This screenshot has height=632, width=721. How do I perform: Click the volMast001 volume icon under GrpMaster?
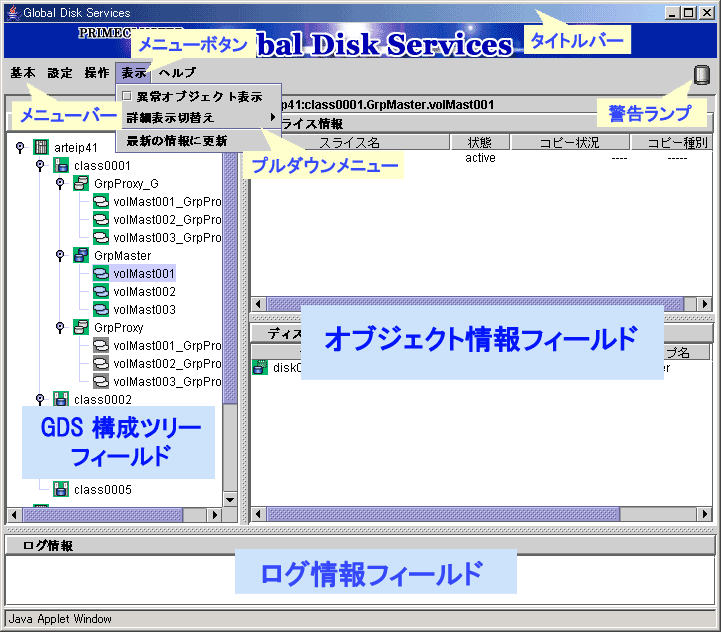tap(101, 273)
